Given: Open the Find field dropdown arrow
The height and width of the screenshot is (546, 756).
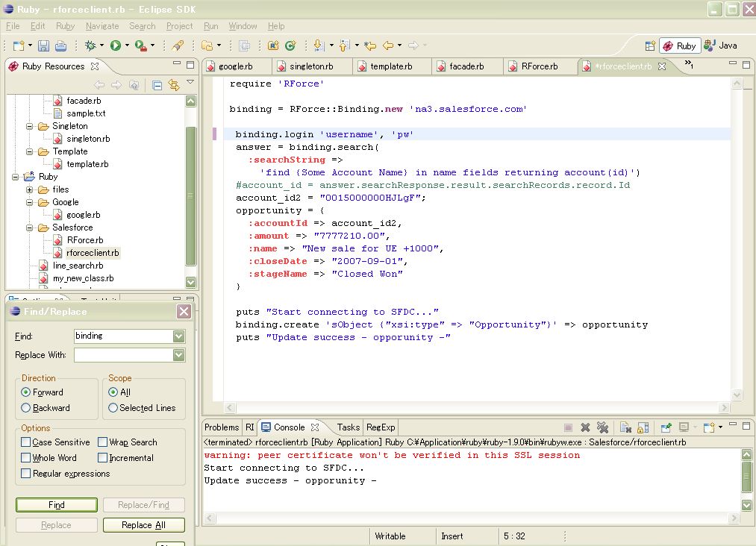Looking at the screenshot, I should pyautogui.click(x=178, y=336).
